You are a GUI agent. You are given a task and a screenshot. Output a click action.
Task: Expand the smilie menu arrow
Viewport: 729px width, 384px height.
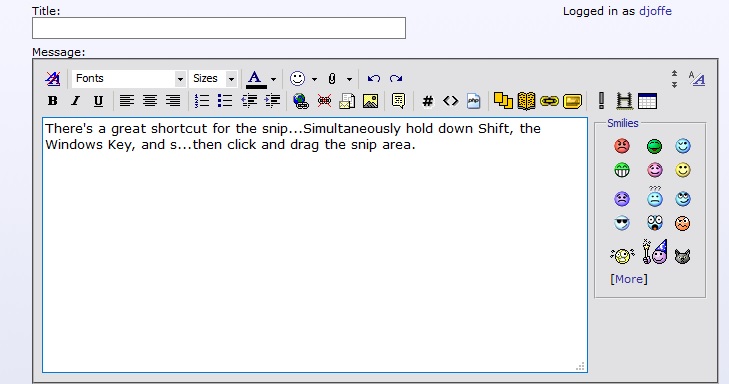click(x=314, y=79)
